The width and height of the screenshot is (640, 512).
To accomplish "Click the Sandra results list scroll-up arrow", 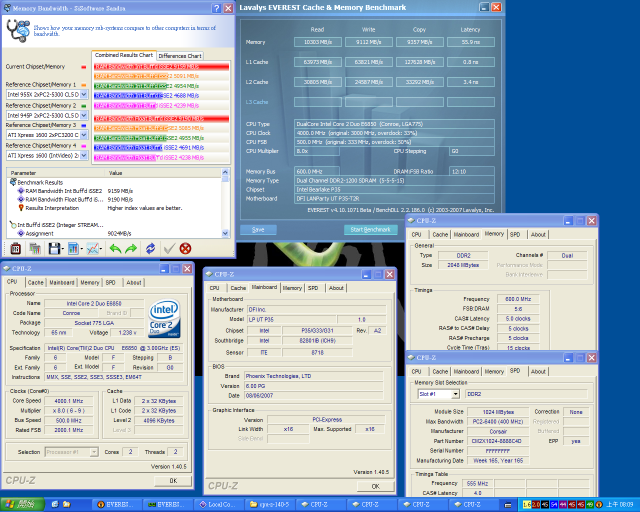I will [x=225, y=172].
